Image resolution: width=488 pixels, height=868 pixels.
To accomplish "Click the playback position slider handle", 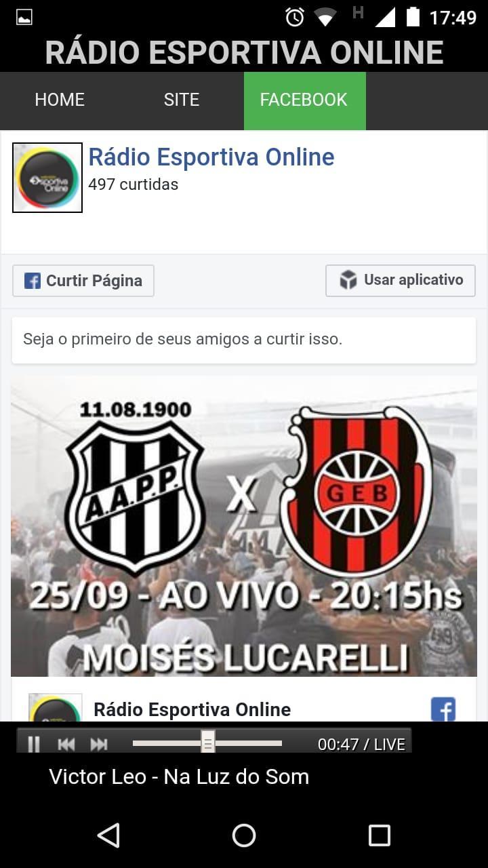I will click(208, 743).
